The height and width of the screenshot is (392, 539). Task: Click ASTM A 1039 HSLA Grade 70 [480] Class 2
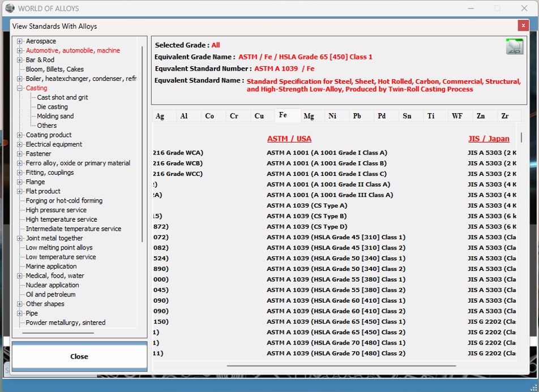coord(336,353)
